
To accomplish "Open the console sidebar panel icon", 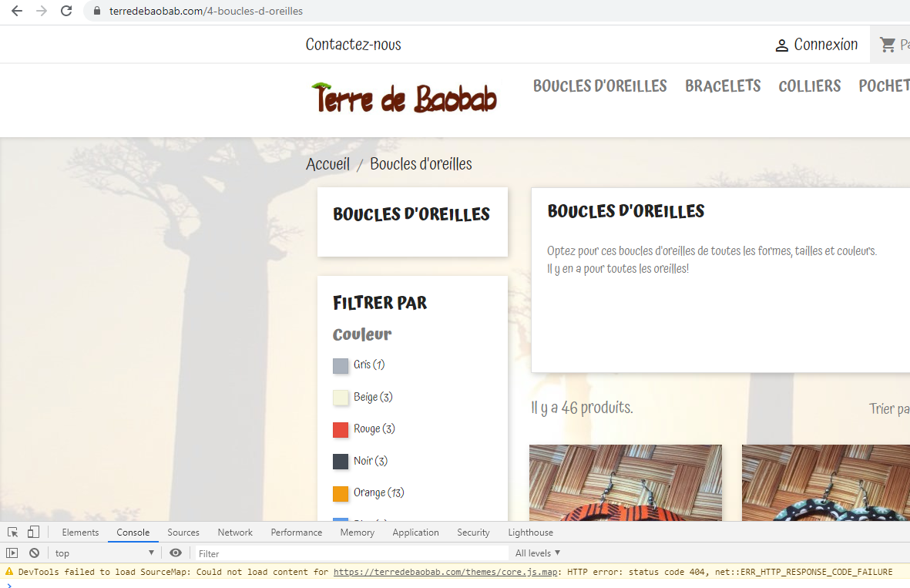I will click(x=12, y=553).
